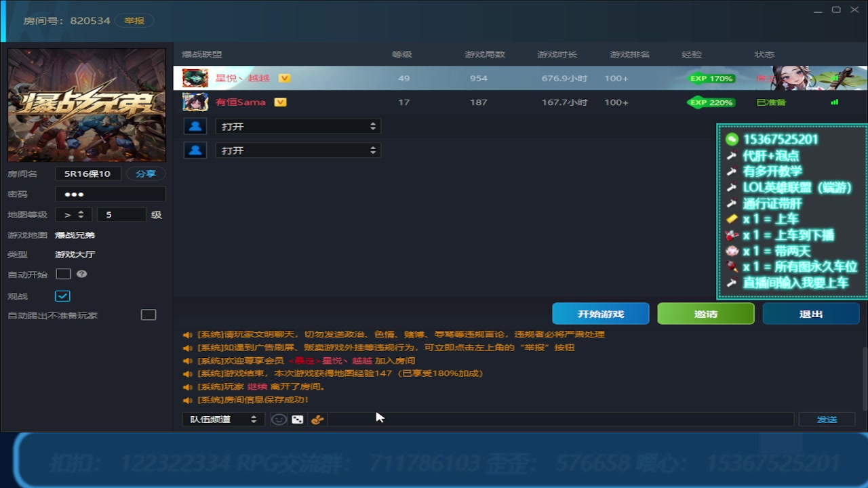Viewport: 868px width, 488px height.
Task: Click the second empty slot player icon
Action: [195, 150]
